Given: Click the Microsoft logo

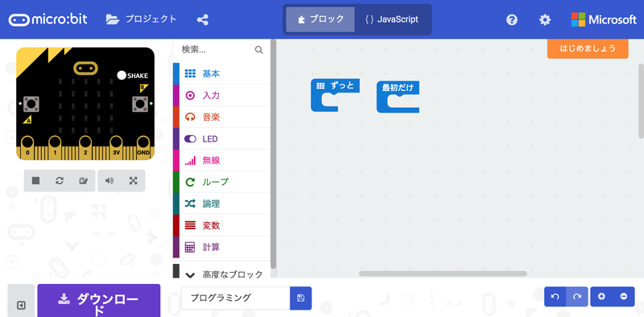Looking at the screenshot, I should point(603,19).
